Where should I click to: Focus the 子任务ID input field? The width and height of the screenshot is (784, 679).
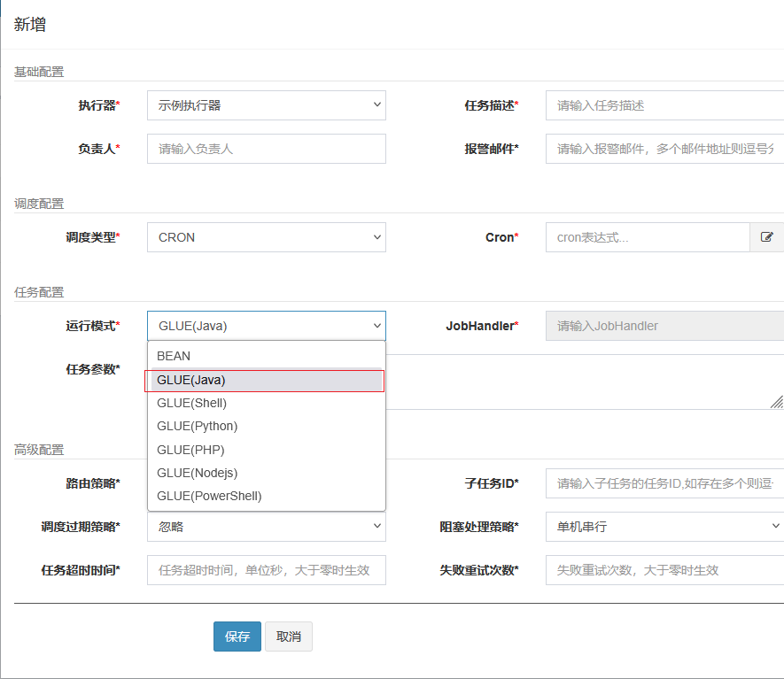pos(665,483)
